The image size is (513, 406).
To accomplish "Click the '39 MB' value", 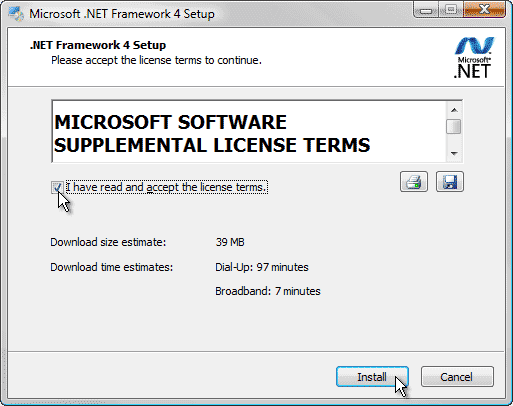I will point(230,242).
